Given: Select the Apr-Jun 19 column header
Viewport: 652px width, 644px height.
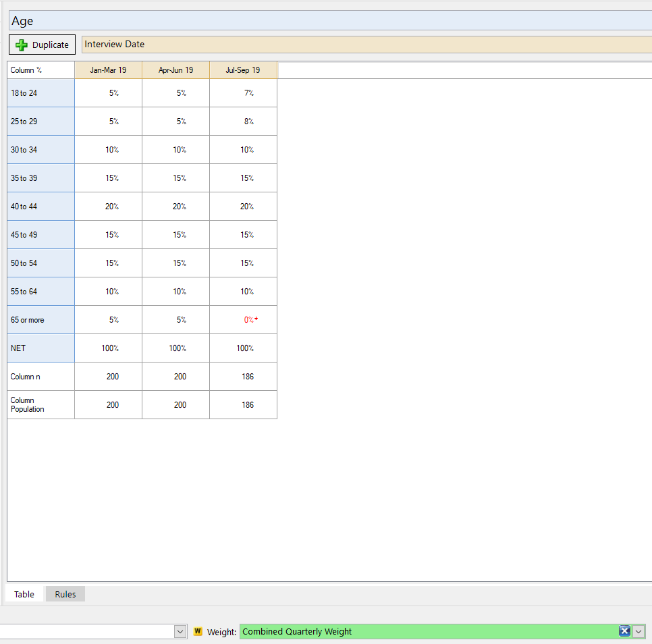Looking at the screenshot, I should (175, 70).
